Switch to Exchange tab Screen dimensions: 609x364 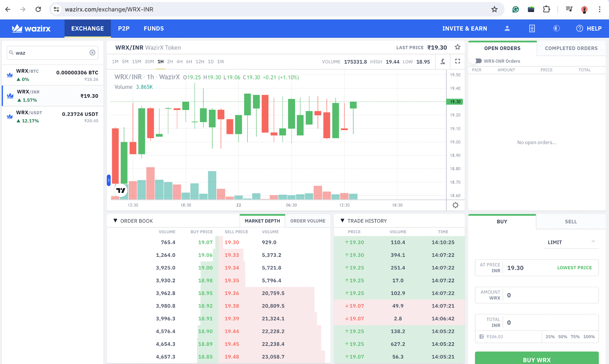click(88, 29)
